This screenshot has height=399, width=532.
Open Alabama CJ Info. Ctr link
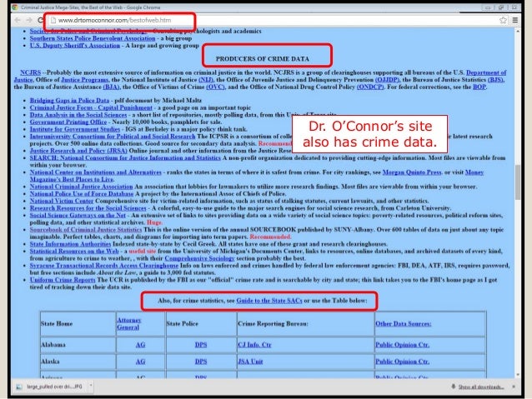tap(254, 345)
